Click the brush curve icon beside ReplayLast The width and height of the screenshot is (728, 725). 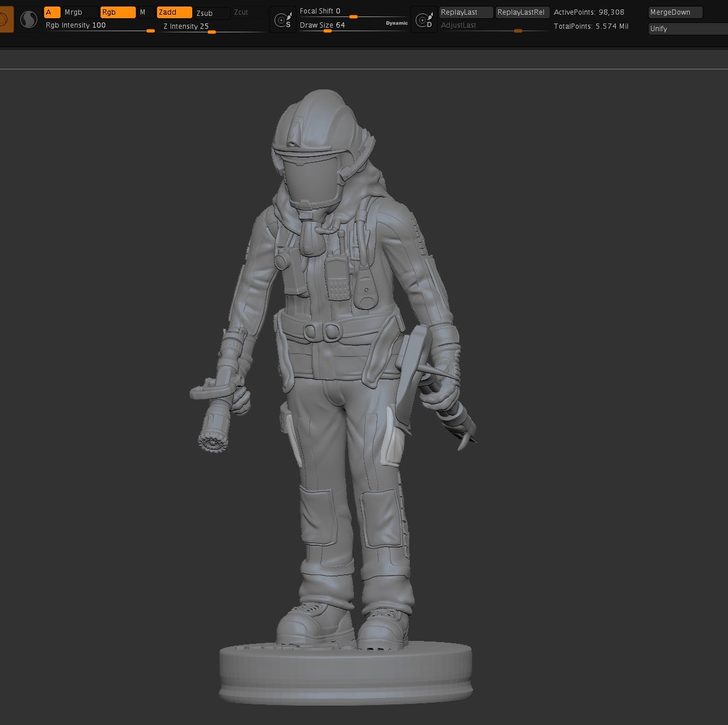[x=425, y=18]
